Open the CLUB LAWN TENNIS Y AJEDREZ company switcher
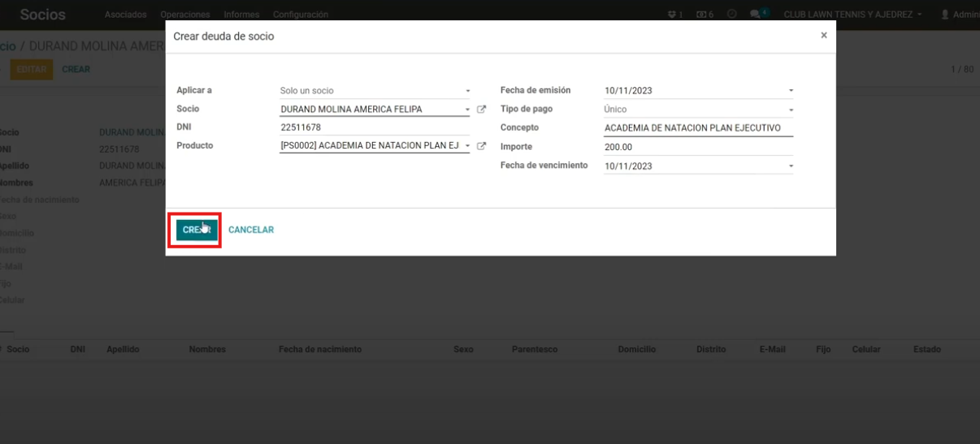This screenshot has height=444, width=980. (853, 15)
